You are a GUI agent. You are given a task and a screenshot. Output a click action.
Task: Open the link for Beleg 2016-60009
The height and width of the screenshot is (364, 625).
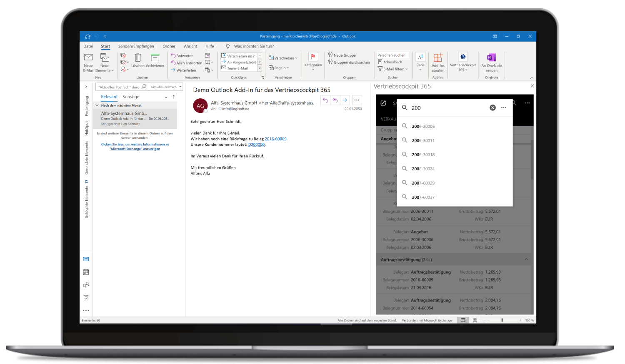(276, 139)
